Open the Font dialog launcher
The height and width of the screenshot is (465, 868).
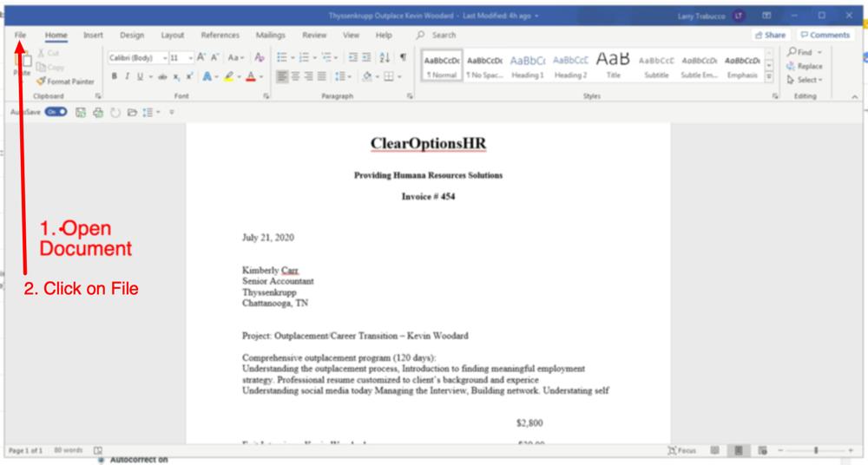(x=266, y=96)
